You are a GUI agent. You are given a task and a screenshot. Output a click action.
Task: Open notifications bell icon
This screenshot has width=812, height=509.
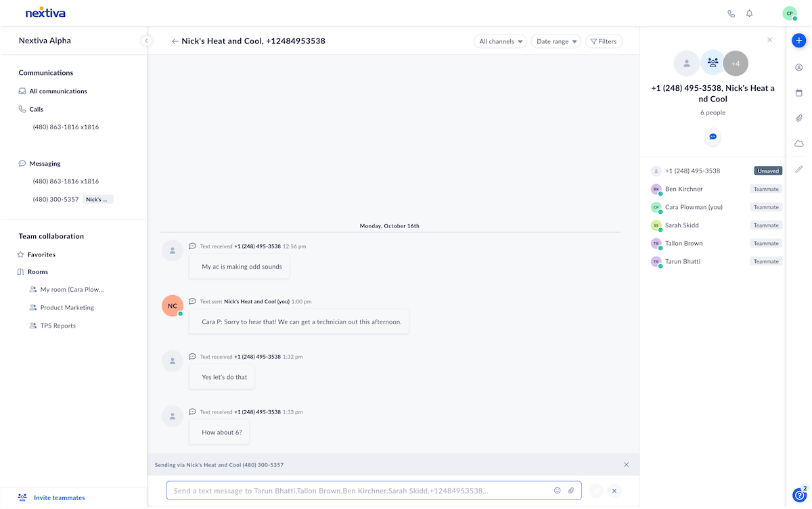pos(750,14)
